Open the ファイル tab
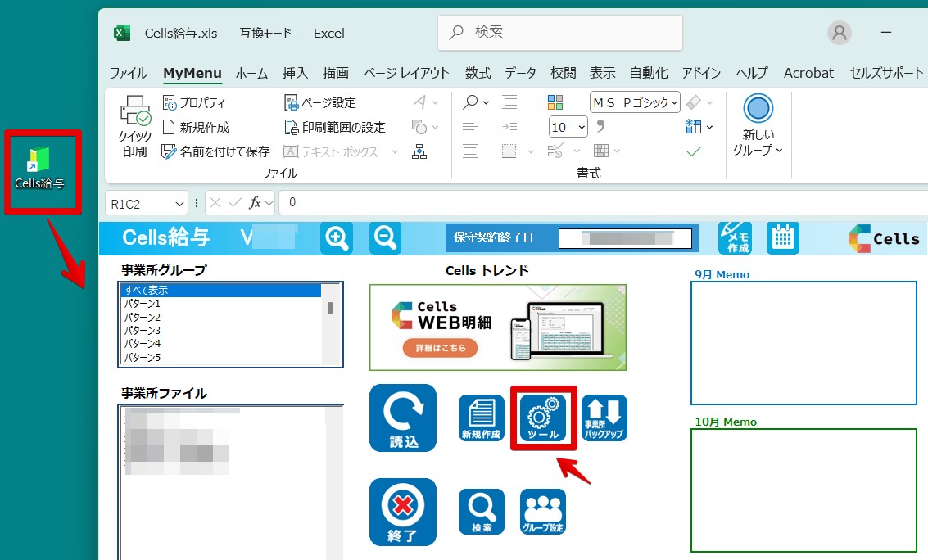Viewport: 928px width, 560px height. click(x=129, y=74)
